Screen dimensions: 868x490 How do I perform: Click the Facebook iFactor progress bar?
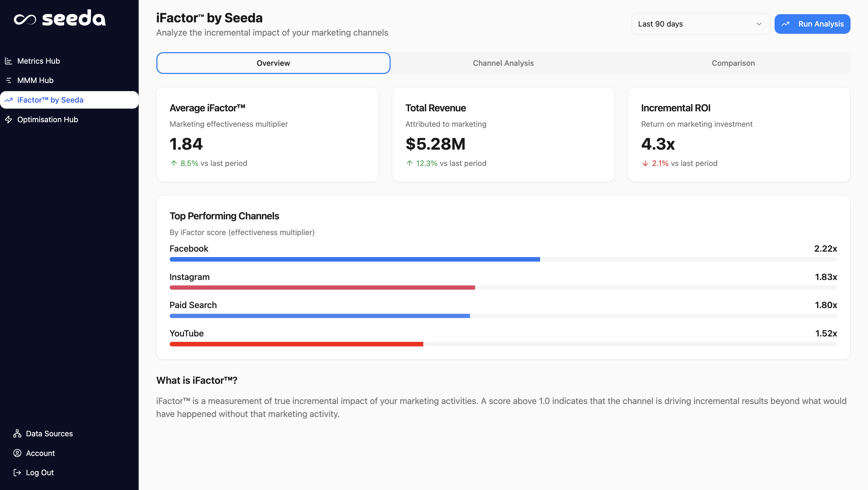[355, 259]
